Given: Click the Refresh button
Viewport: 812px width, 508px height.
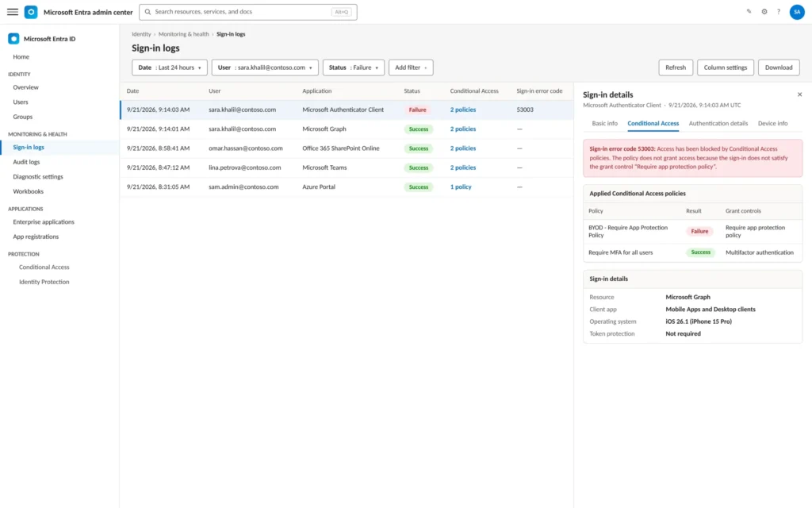Looking at the screenshot, I should coord(676,67).
